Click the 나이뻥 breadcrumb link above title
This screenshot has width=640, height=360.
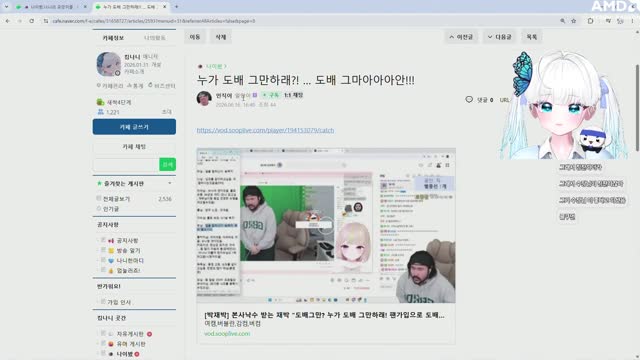(x=214, y=66)
